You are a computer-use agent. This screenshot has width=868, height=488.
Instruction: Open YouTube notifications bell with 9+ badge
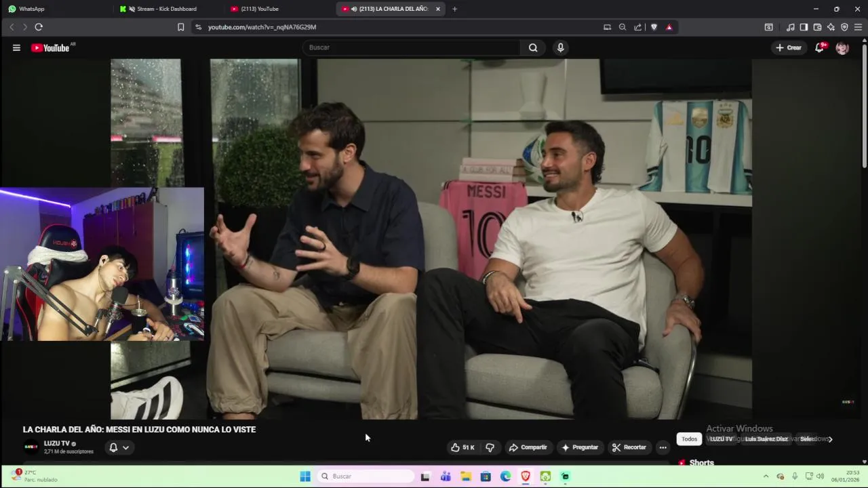[x=819, y=47]
